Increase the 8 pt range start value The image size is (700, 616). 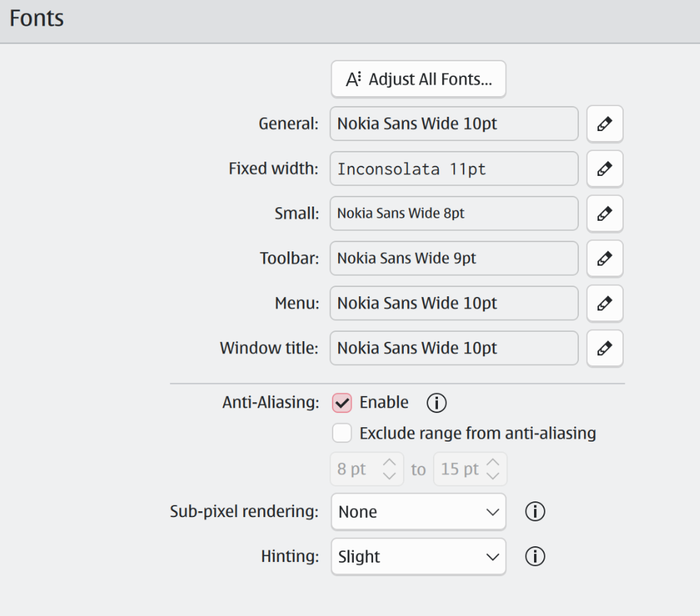tap(390, 462)
